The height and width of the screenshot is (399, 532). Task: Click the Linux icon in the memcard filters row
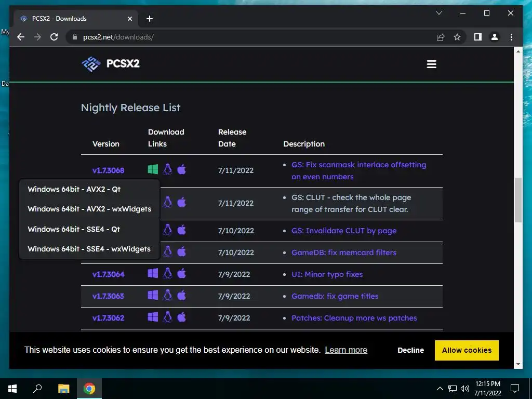[167, 251]
